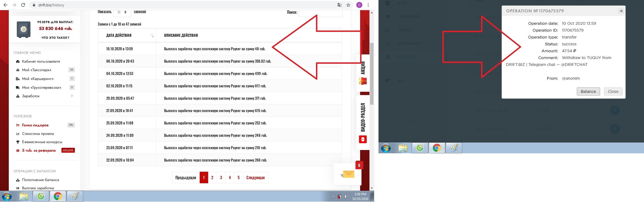The height and width of the screenshot is (211, 644).
Task: Go to pagination page 4
Action: click(x=230, y=177)
